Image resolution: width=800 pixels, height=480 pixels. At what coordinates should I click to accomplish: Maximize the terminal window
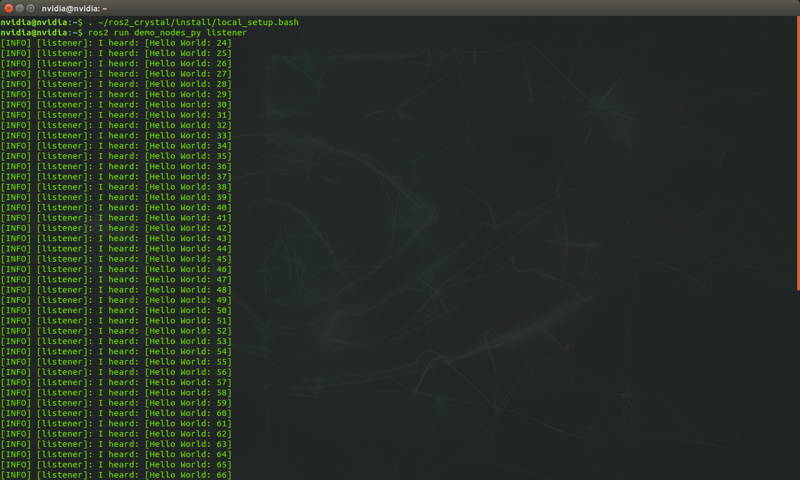[x=31, y=8]
